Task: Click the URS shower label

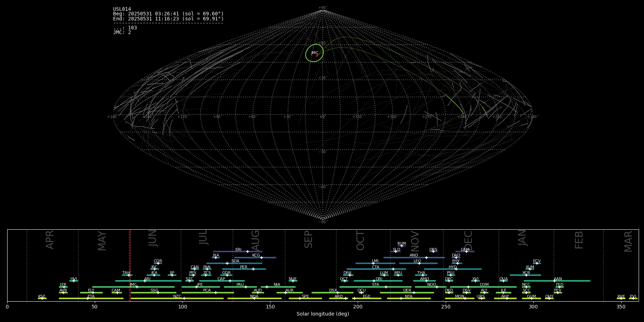Action: coord(480,297)
